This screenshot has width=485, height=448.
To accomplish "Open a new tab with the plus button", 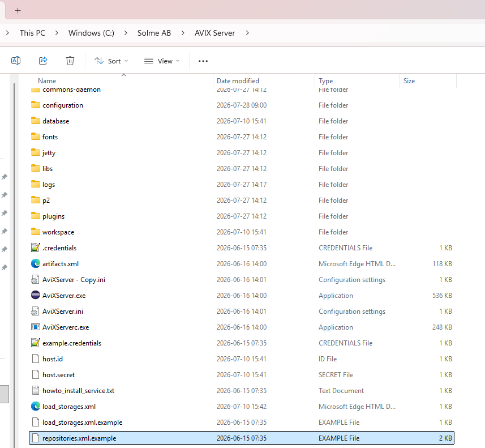I will coord(18,11).
